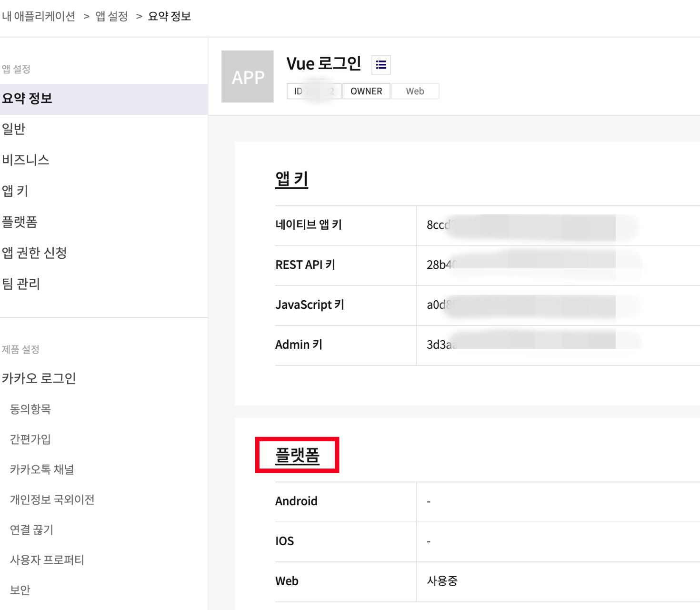Viewport: 700px width, 610px height.
Task: Click the 제품 설정 sidebar section header
Action: pyautogui.click(x=20, y=349)
